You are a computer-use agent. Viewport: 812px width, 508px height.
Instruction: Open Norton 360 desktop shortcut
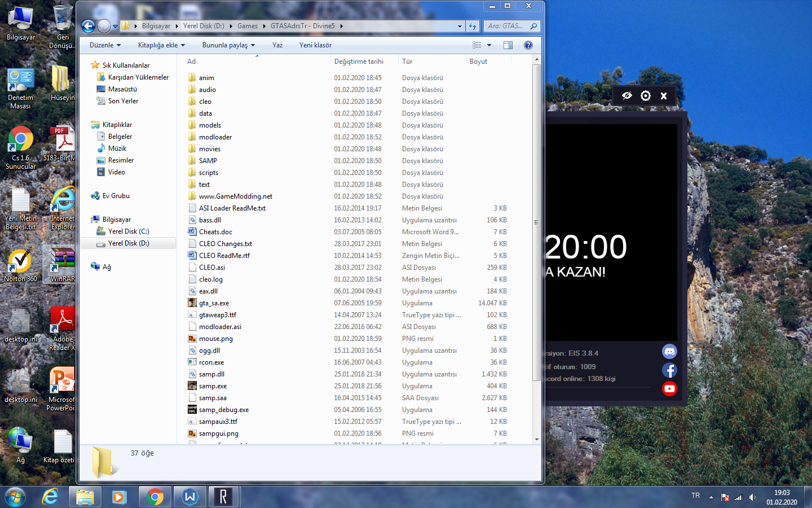tap(20, 265)
